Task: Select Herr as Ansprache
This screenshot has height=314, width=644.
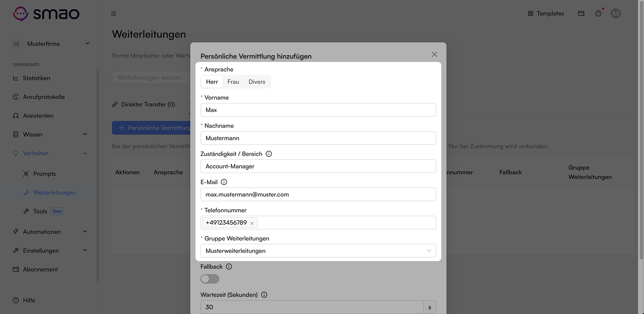Action: pyautogui.click(x=212, y=82)
